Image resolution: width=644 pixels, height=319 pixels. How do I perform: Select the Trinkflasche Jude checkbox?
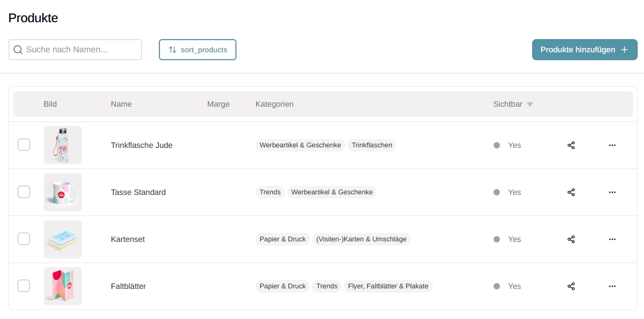(x=24, y=145)
